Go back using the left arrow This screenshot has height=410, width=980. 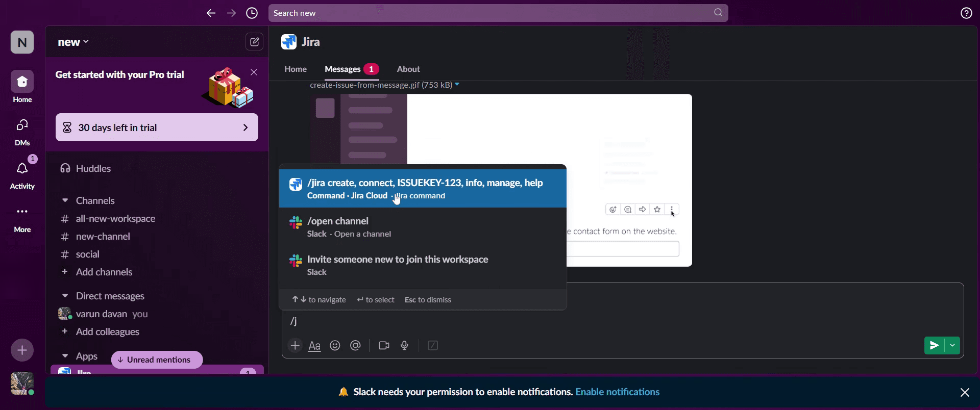[x=211, y=13]
